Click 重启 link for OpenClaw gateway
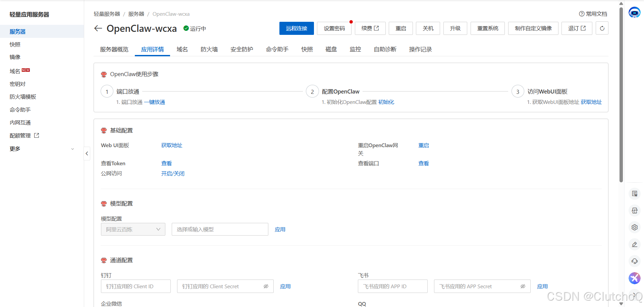 pos(424,145)
